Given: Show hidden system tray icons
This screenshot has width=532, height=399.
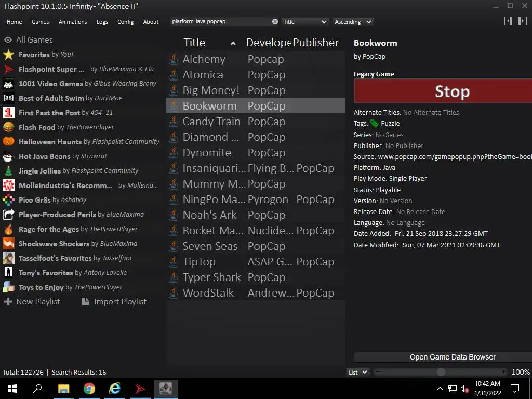Looking at the screenshot, I should (440, 389).
